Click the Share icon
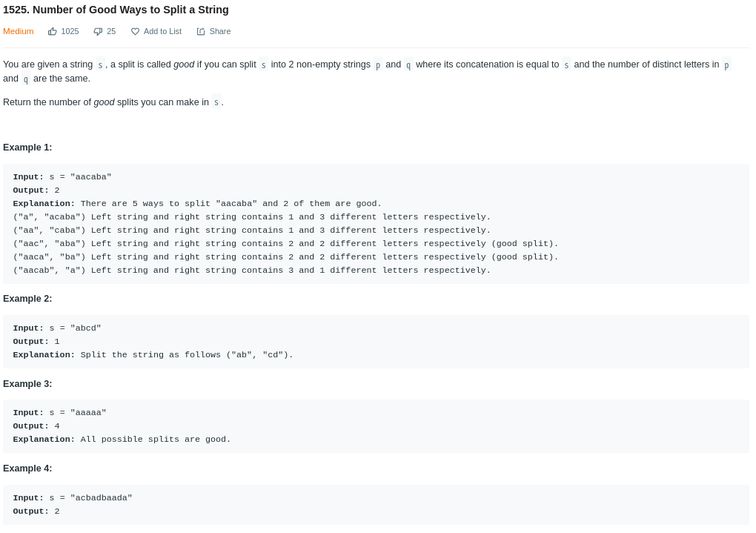This screenshot has height=533, width=756. (x=201, y=32)
